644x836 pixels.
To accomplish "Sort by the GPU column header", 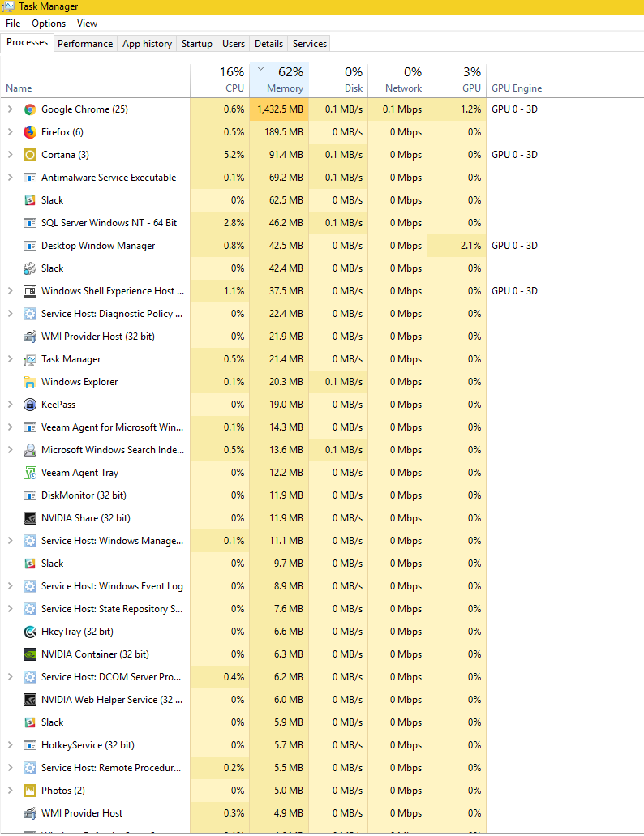I will pos(457,80).
